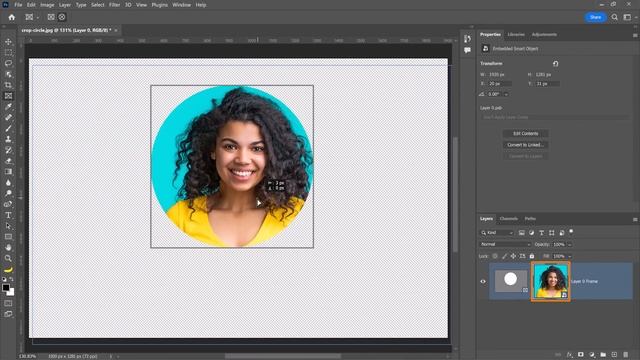
Task: Open the Filter menu
Action: click(x=114, y=5)
